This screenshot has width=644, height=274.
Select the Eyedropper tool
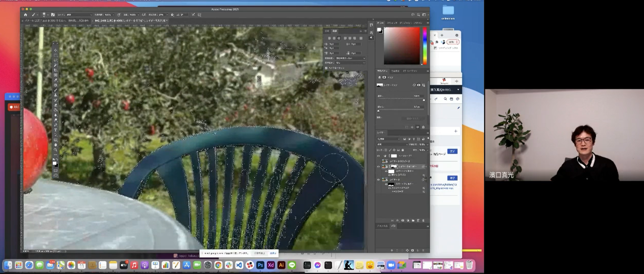(x=56, y=80)
